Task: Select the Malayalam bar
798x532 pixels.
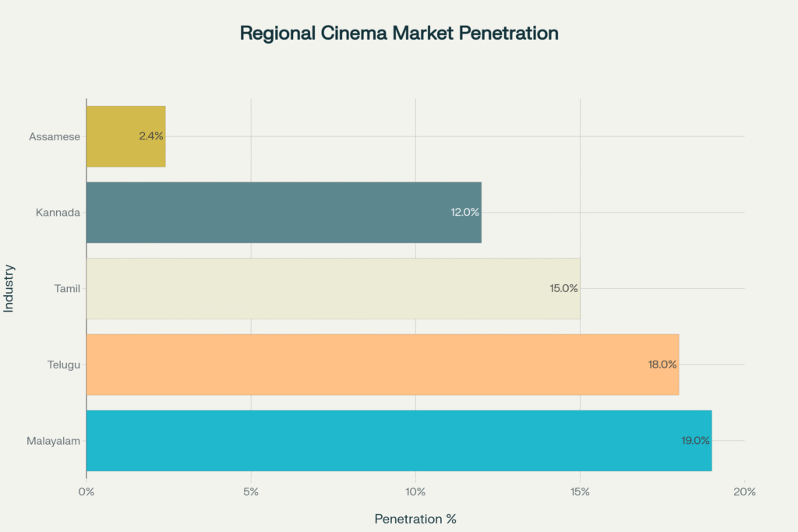Action: pos(399,440)
